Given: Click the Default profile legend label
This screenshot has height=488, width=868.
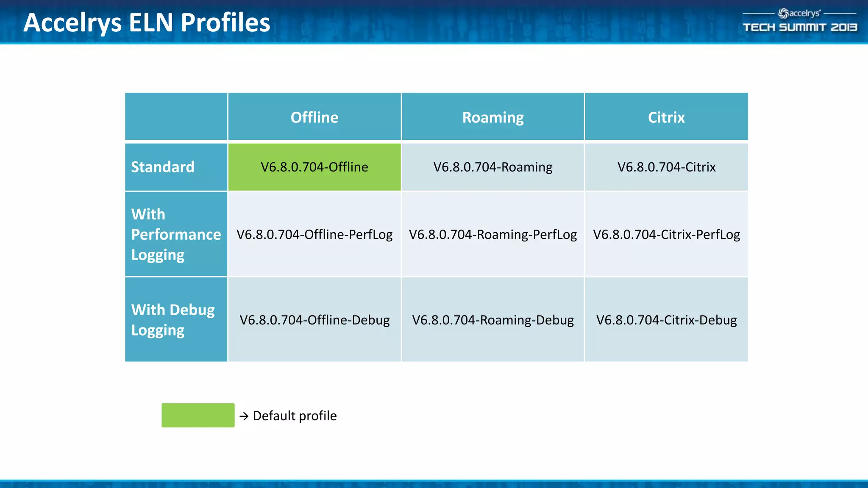Looking at the screenshot, I should point(295,416).
